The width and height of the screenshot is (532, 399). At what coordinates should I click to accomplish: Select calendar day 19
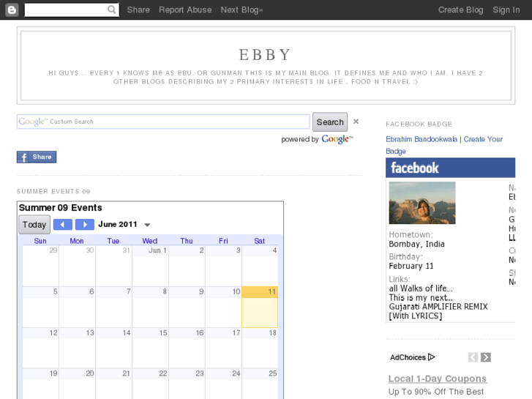[41, 384]
